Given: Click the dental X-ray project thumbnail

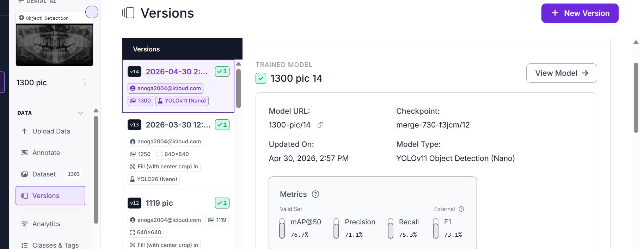Looking at the screenshot, I should [x=54, y=45].
